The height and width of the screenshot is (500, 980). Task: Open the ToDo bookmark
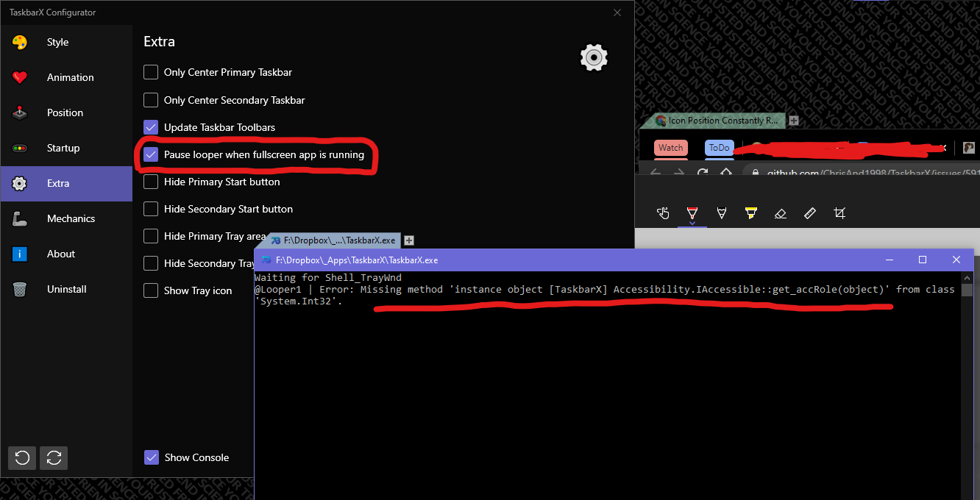click(x=719, y=148)
